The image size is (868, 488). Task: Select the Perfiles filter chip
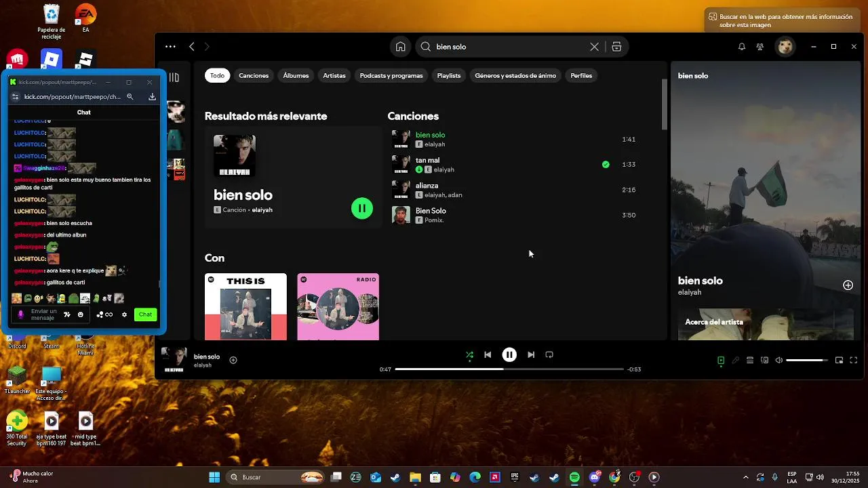pos(581,76)
